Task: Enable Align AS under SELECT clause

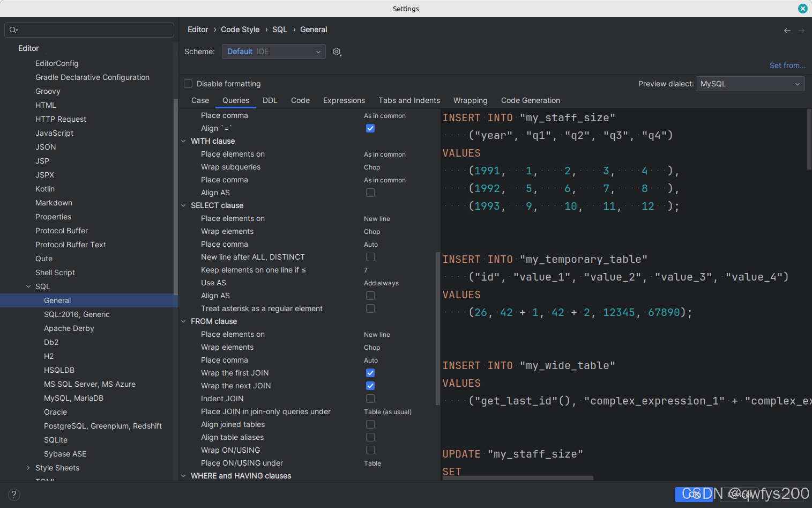Action: point(370,296)
